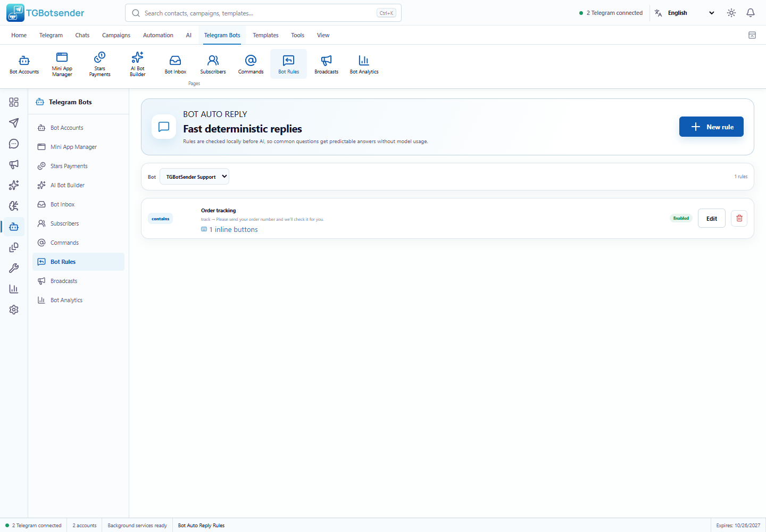
Task: Open Commands ribbon icon
Action: [251, 64]
